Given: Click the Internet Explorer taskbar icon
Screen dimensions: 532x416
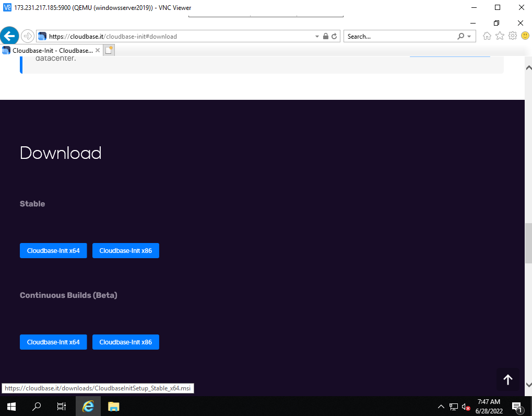Looking at the screenshot, I should click(x=88, y=406).
